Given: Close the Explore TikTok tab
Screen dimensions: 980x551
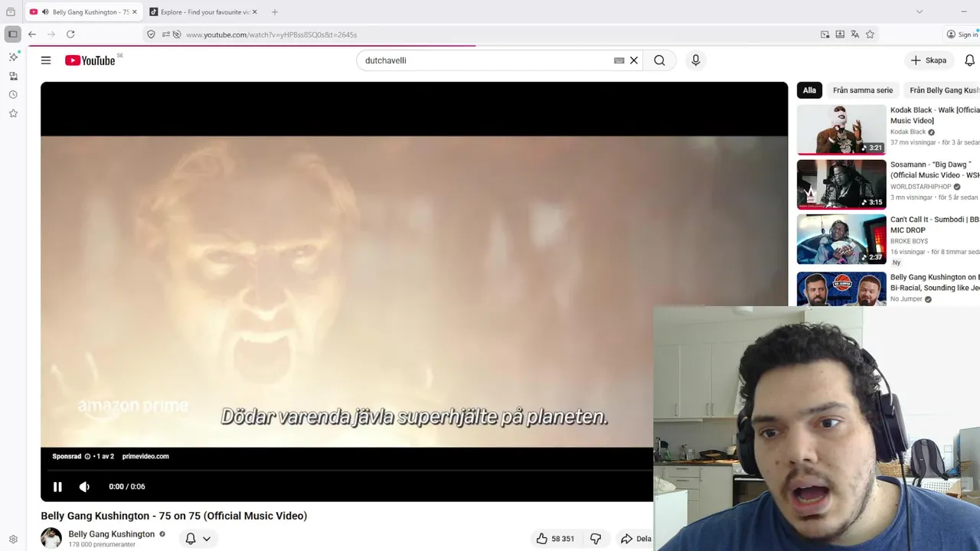Looking at the screenshot, I should [x=254, y=11].
